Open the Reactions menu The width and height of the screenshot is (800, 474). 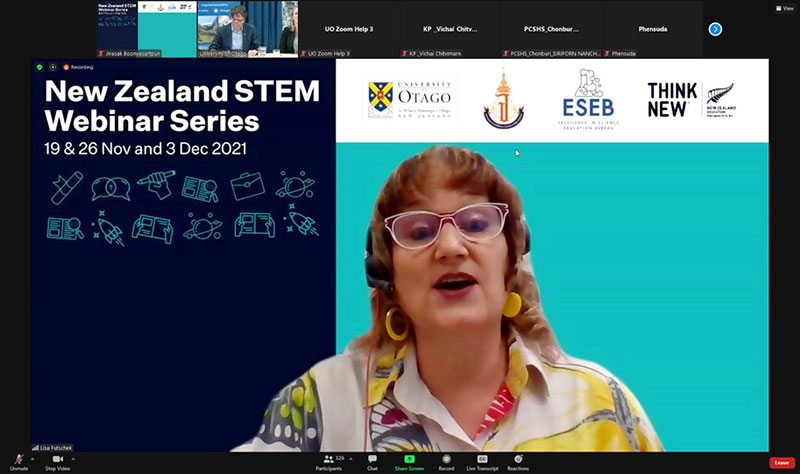click(x=518, y=461)
